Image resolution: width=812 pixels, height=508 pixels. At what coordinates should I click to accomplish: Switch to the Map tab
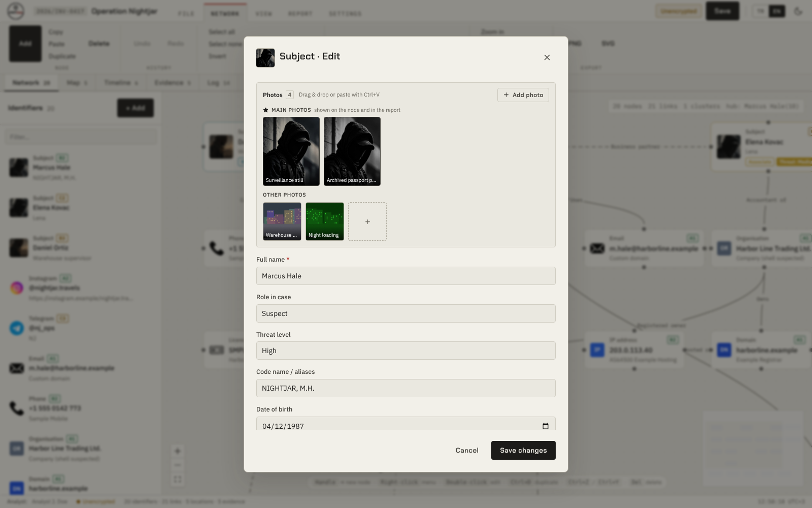pyautogui.click(x=77, y=82)
